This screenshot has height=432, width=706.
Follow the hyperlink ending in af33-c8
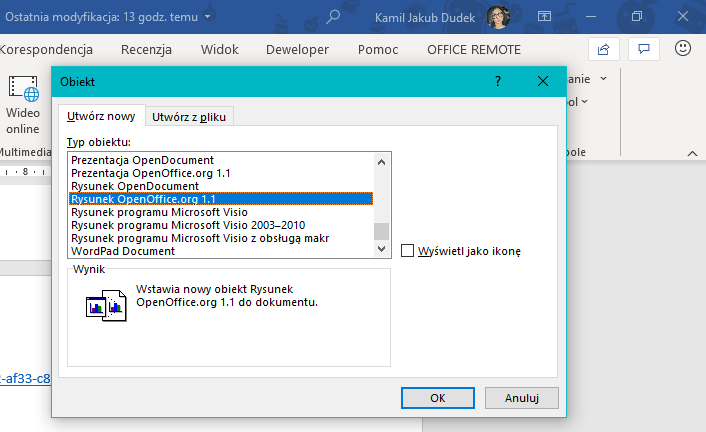[25, 379]
